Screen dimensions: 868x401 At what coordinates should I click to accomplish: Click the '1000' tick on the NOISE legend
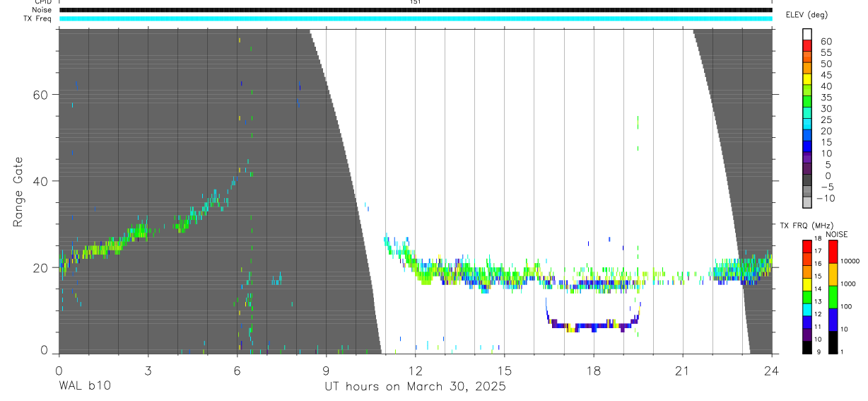click(x=847, y=285)
